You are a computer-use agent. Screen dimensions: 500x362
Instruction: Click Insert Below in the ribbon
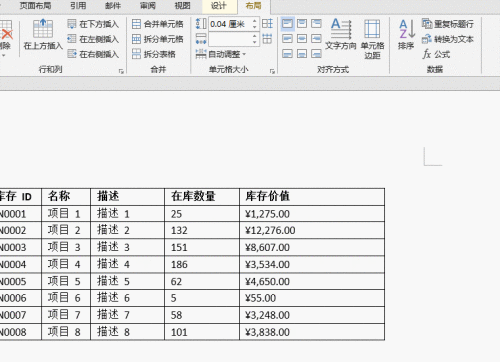(93, 24)
